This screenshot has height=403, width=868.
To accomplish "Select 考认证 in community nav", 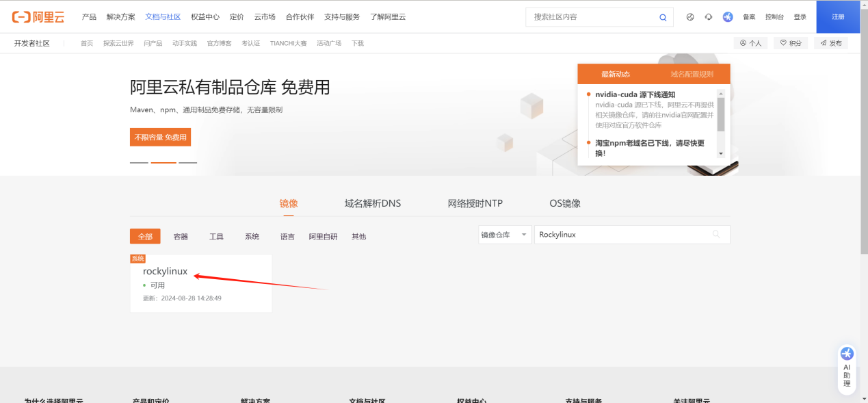I will coord(251,43).
